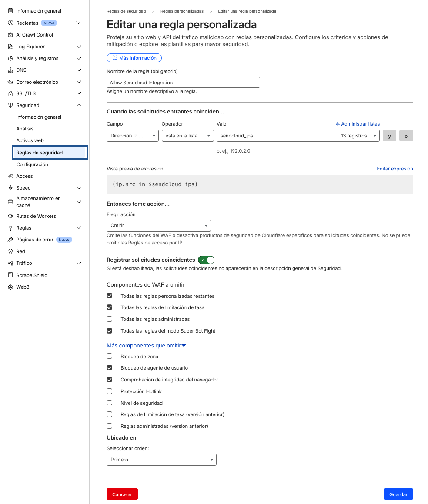This screenshot has height=504, width=428.
Task: Select the Log Explorer icon
Action: 10,46
